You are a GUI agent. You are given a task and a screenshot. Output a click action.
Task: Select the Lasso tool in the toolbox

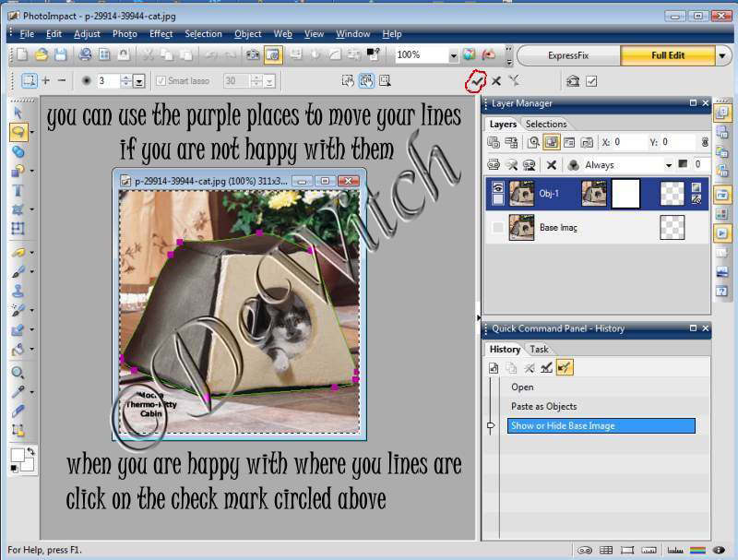(x=18, y=132)
